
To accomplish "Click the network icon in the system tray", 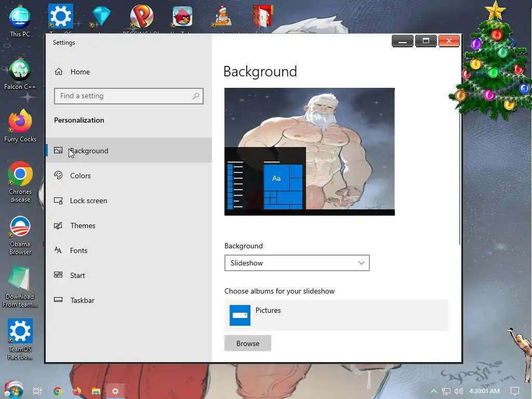I will click(x=446, y=391).
